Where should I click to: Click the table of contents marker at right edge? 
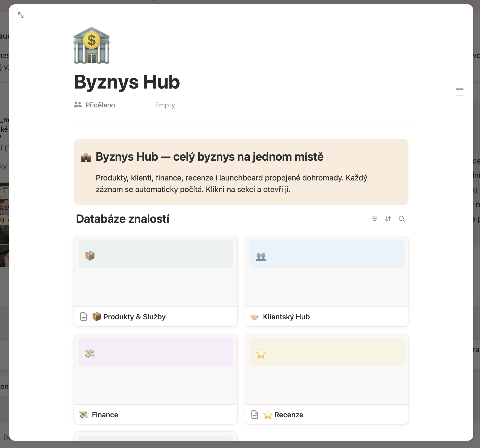(x=460, y=92)
